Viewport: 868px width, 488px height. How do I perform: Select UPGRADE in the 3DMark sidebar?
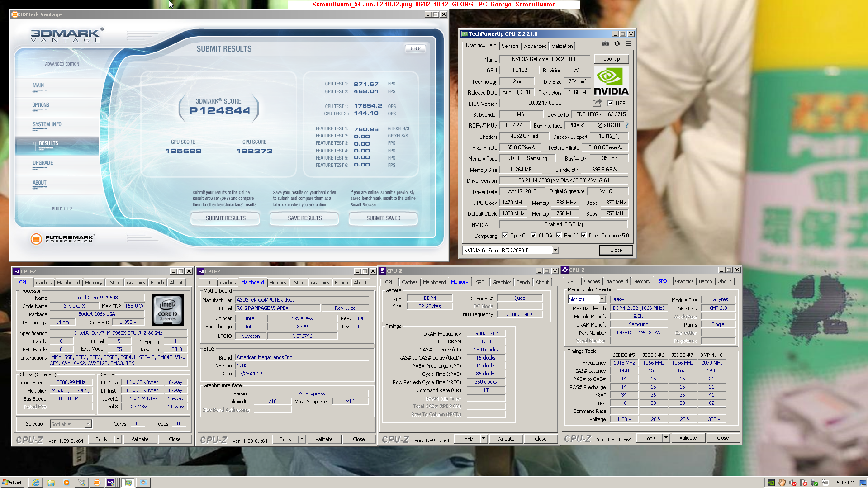click(x=43, y=163)
